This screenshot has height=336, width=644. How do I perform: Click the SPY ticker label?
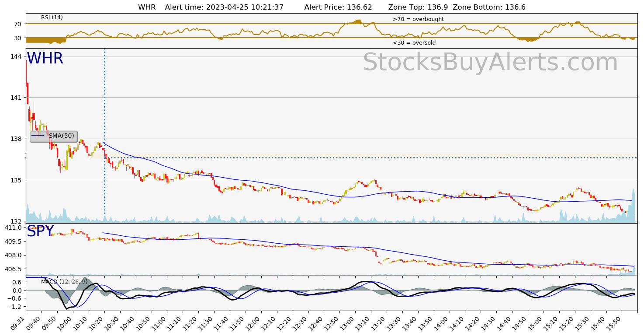[x=40, y=231]
